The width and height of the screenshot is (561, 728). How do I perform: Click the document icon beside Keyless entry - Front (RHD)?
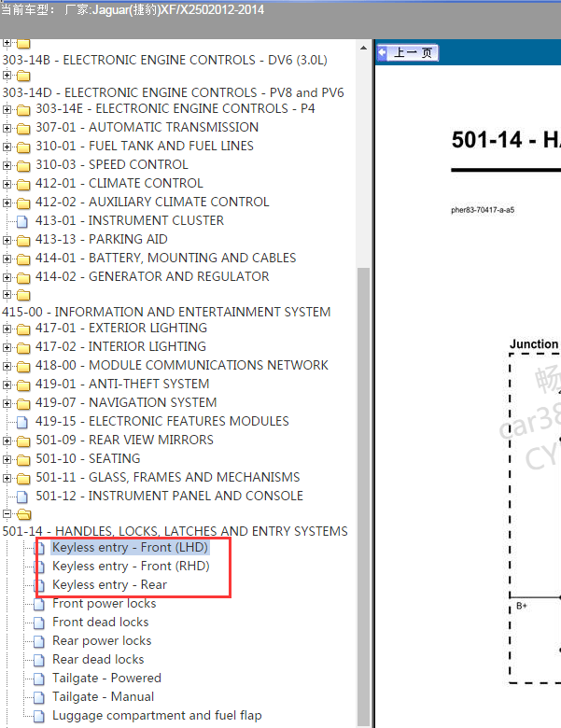click(x=39, y=567)
